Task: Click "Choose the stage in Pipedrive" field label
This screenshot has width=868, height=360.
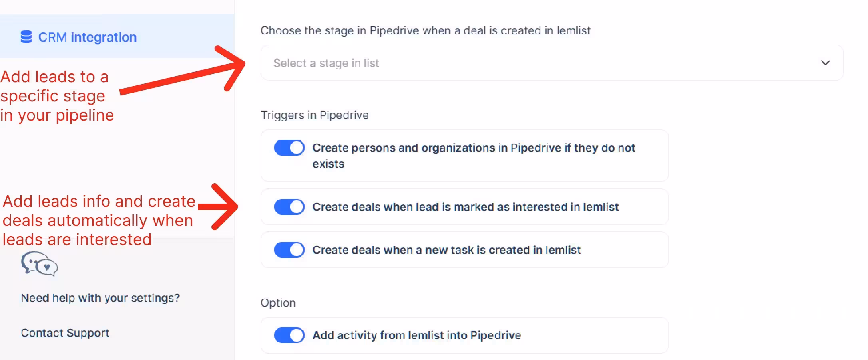Action: (x=425, y=30)
